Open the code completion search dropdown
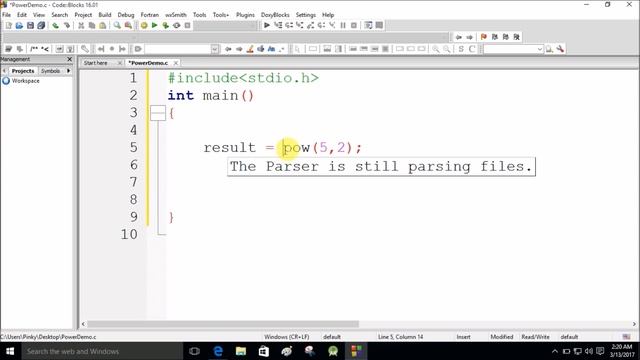The width and height of the screenshot is (640, 360). coord(215,49)
